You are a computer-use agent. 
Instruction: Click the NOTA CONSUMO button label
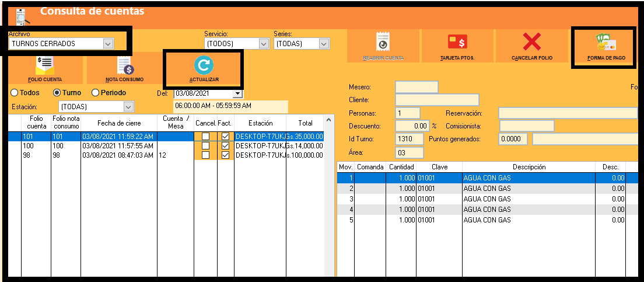(x=125, y=79)
